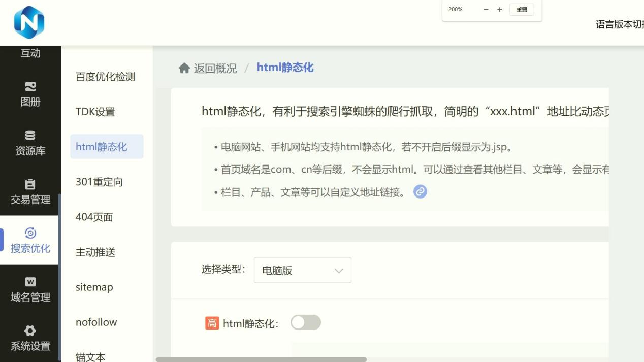Screen dimensions: 644x362
Task: Click the zoom out minus button
Action: coord(486,10)
